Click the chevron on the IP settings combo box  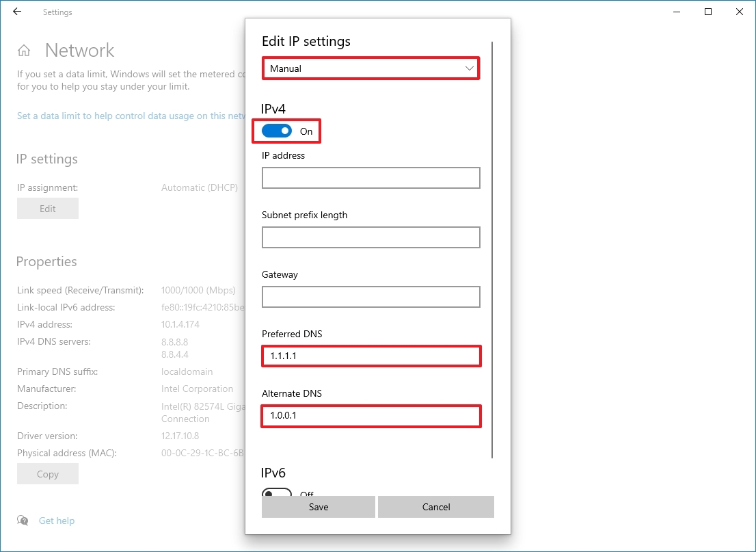[469, 68]
